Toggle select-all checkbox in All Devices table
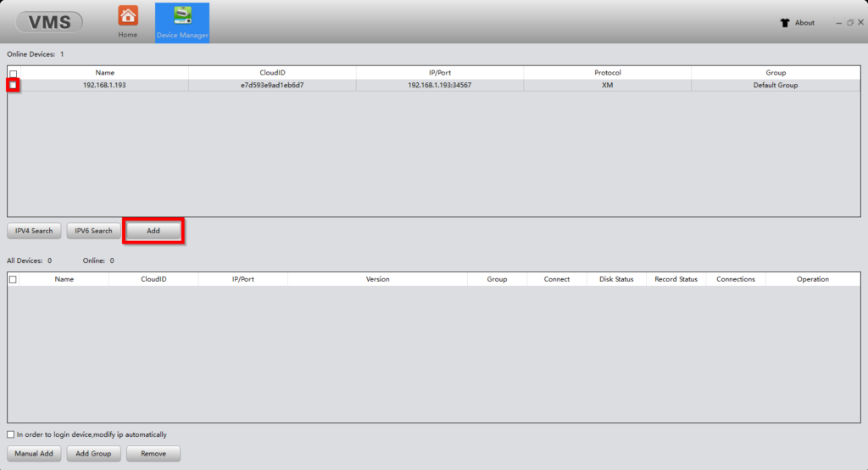 pos(13,279)
